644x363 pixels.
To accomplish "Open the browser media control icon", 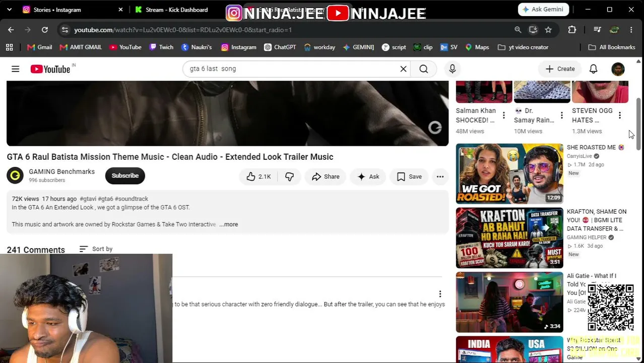I will click(x=597, y=30).
